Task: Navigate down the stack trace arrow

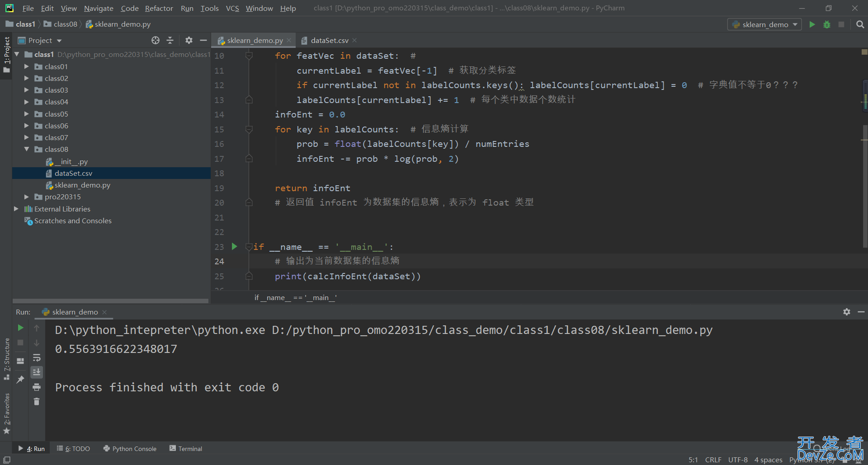Action: pos(37,343)
